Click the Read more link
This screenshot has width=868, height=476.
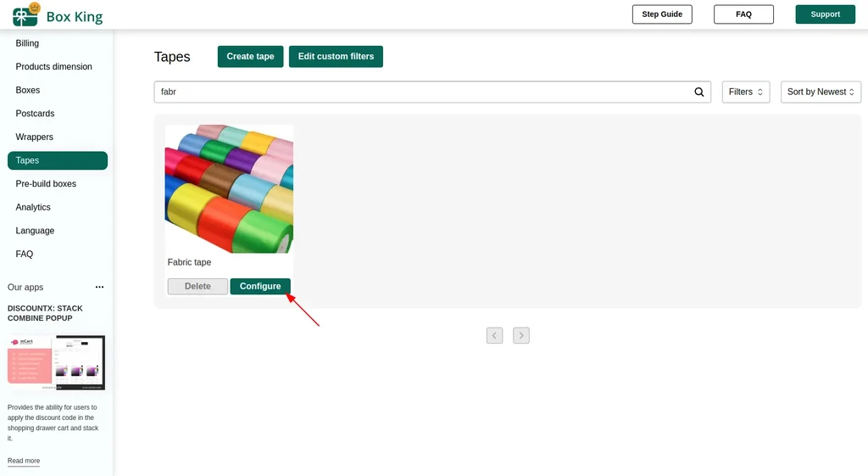coord(24,461)
